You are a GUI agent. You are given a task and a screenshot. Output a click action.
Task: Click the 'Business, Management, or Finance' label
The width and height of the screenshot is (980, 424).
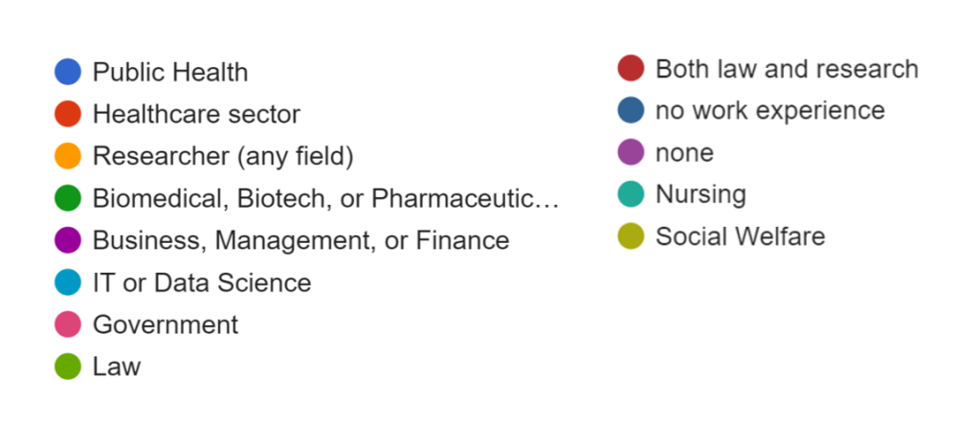click(x=301, y=240)
